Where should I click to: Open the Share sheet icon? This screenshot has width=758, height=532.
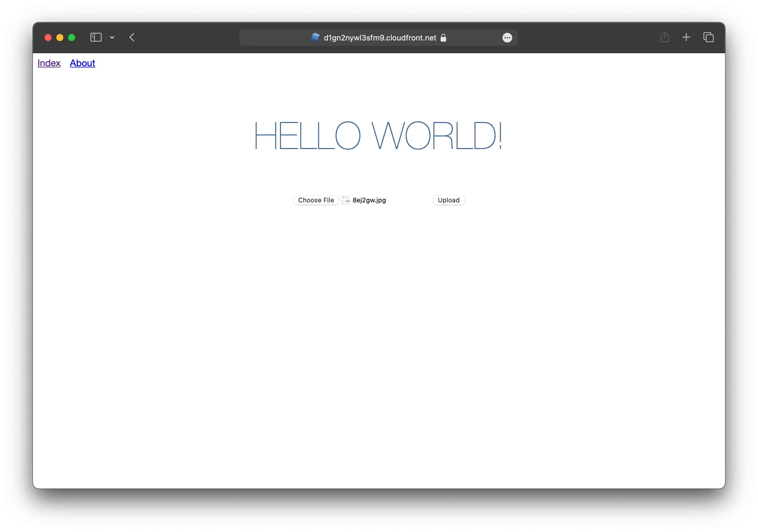[665, 37]
